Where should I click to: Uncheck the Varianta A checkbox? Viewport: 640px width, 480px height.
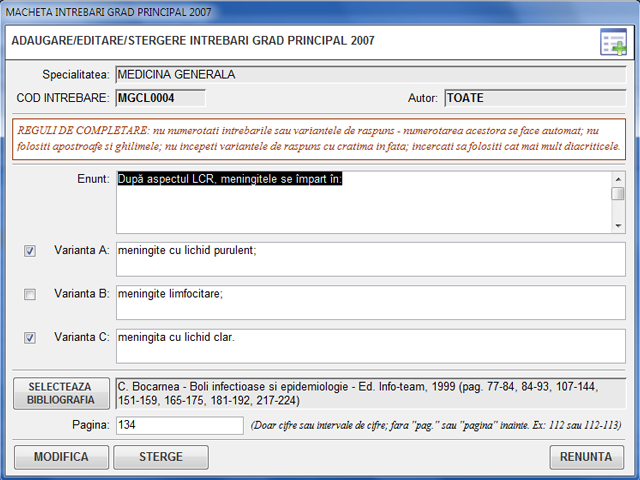[30, 251]
